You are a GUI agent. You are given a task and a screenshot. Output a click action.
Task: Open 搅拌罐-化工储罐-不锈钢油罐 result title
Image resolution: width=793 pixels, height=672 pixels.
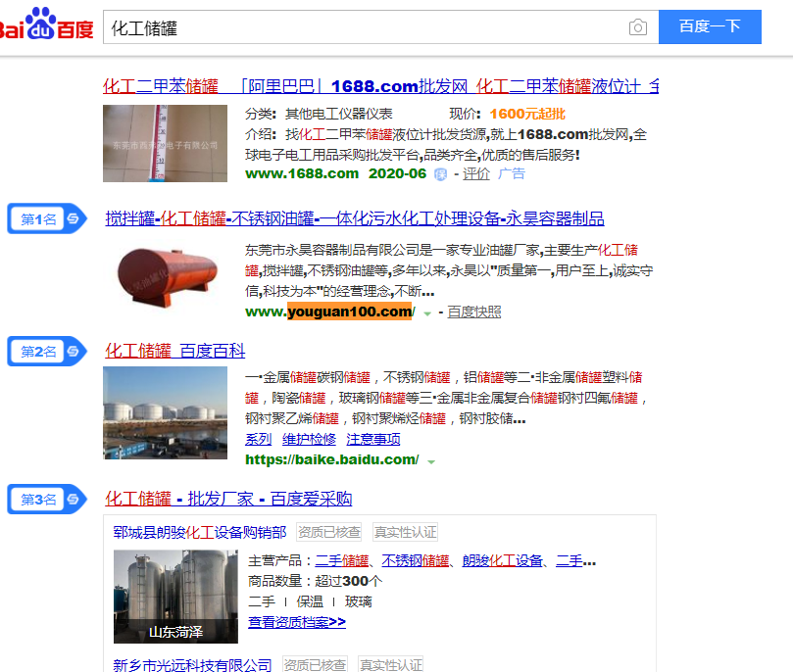(x=355, y=218)
